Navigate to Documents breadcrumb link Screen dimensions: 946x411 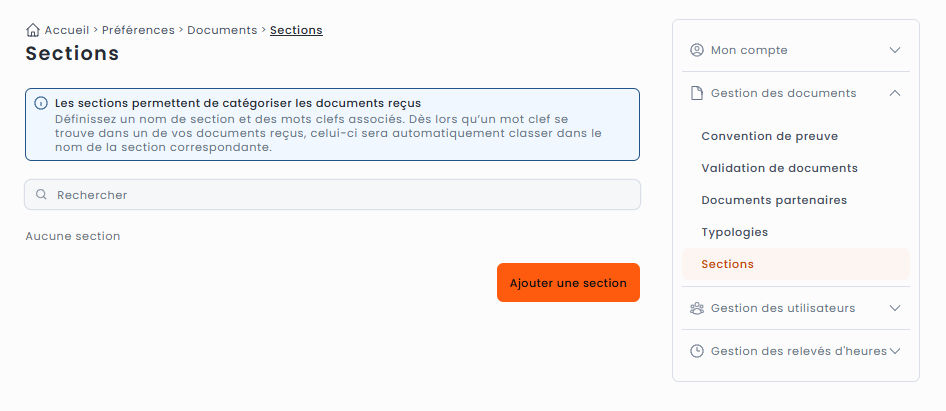point(222,30)
